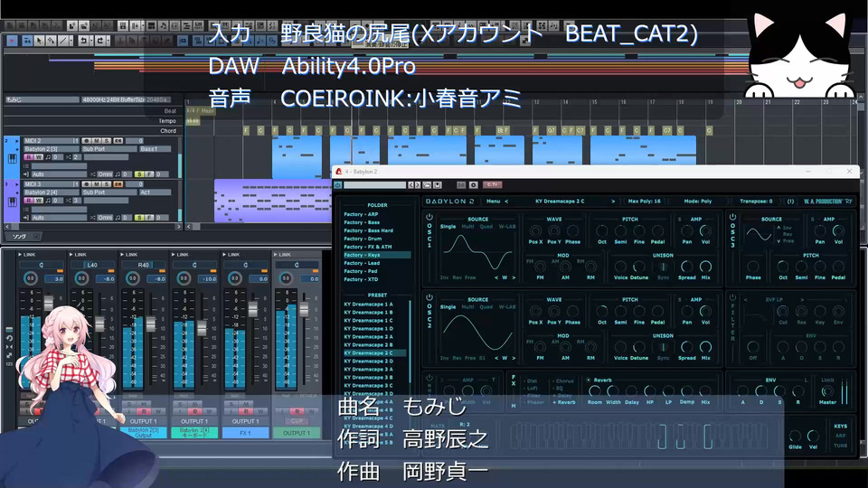
Task: Select Multi source mode in OSC 1
Action: [467, 227]
